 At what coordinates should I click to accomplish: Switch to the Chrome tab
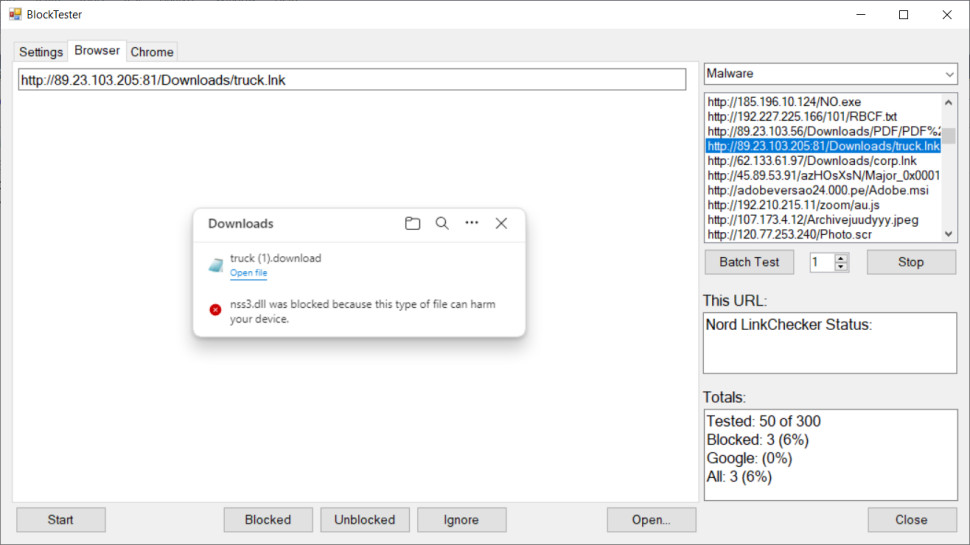click(152, 52)
